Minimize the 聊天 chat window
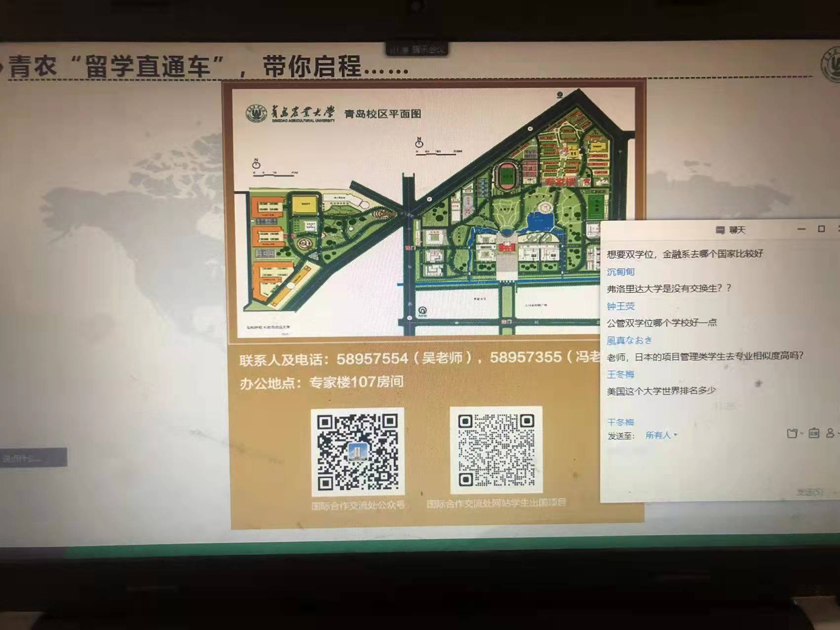Screen dimensions: 840x630 click(x=802, y=229)
